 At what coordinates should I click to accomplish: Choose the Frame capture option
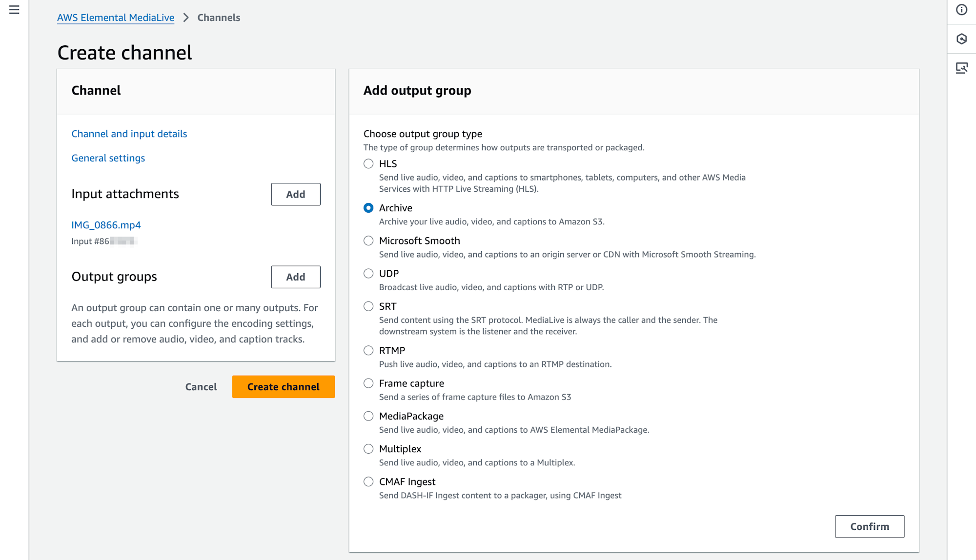tap(368, 383)
